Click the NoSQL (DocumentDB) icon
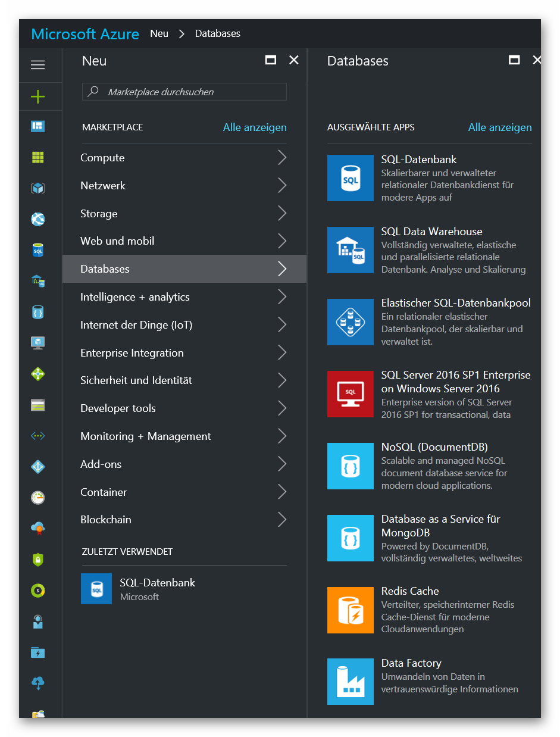560x737 pixels. [x=350, y=466]
